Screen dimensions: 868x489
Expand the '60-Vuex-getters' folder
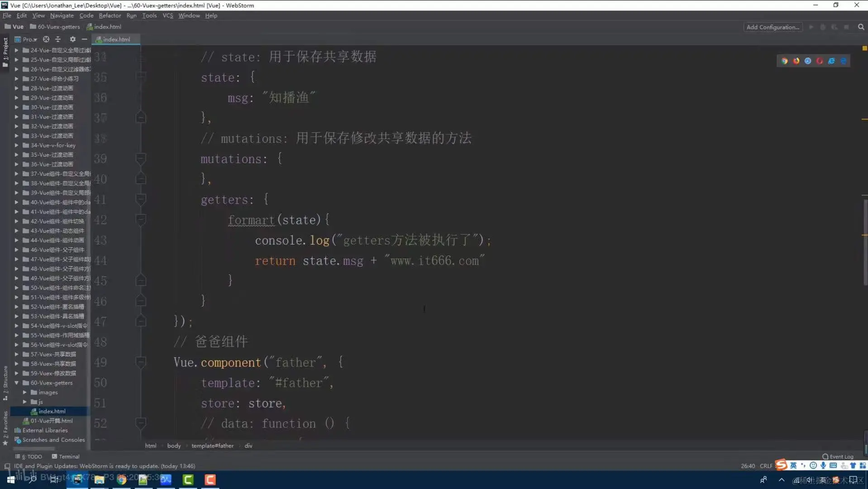(x=16, y=383)
